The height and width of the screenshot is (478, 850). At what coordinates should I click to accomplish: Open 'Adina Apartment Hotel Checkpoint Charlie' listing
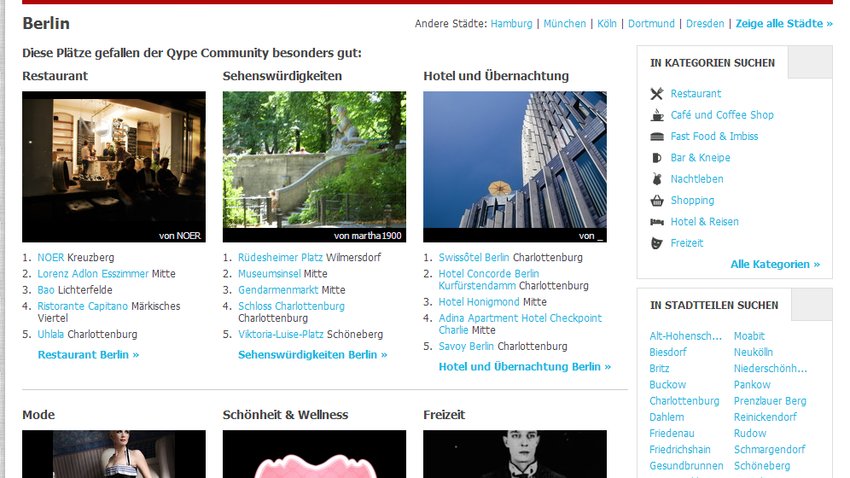click(520, 324)
